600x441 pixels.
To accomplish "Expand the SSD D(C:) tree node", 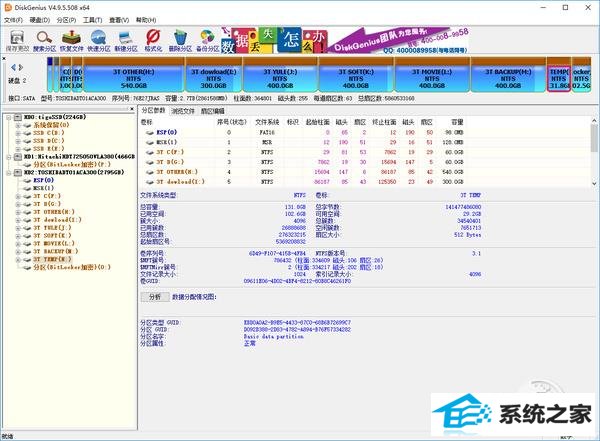I will [x=18, y=141].
